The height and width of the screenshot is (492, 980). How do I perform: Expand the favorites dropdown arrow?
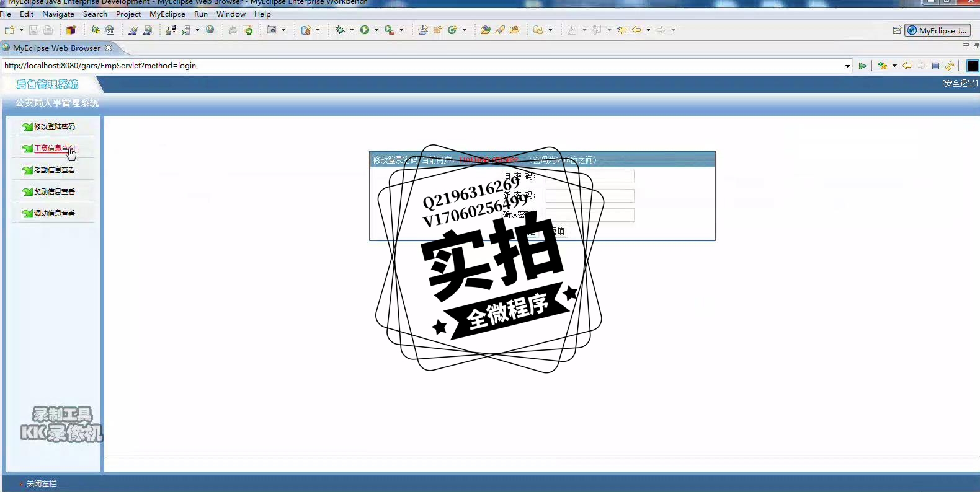point(894,66)
